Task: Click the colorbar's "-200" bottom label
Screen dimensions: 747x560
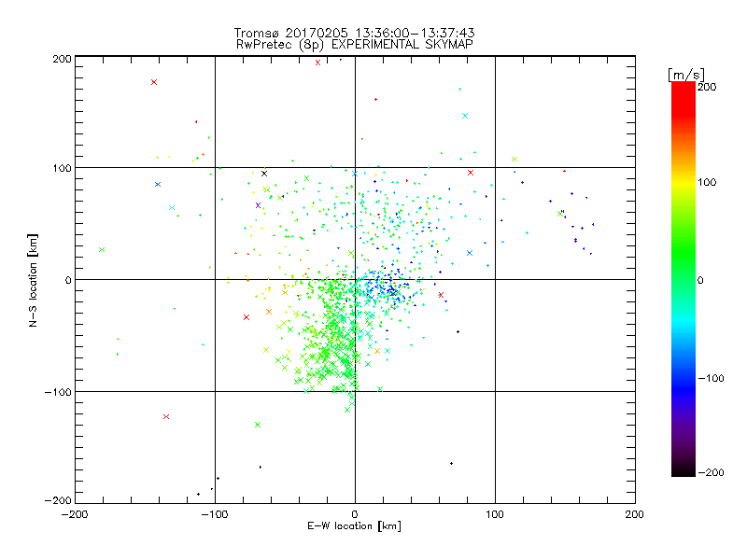Action: (x=711, y=472)
